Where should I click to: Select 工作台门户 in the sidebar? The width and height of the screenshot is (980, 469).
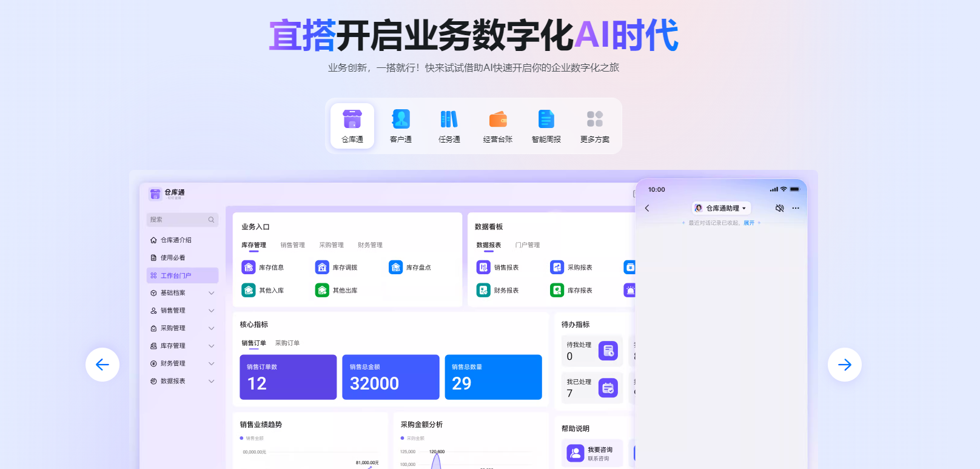pos(183,275)
